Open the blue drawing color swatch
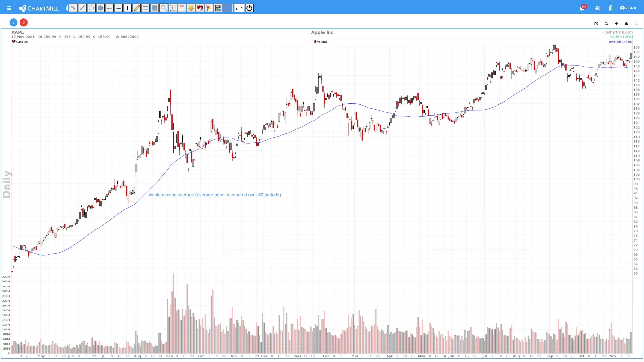Image resolution: width=644 pixels, height=362 pixels. pyautogui.click(x=228, y=8)
